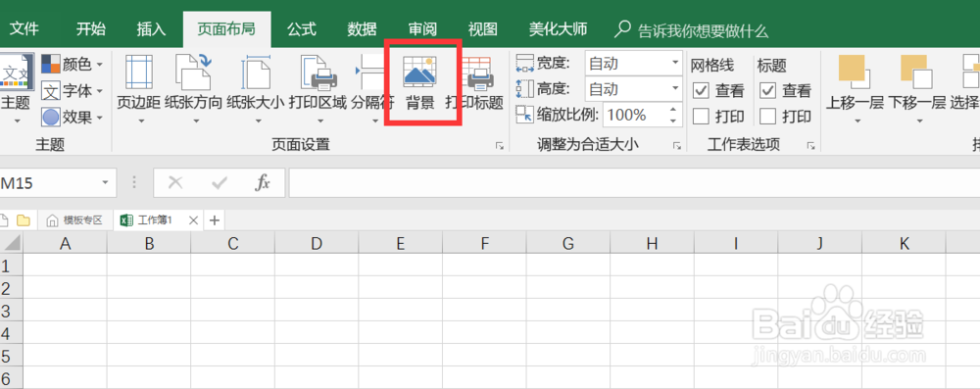Viewport: 980px width, 389px height.
Task: Open the 颜色 theme colors menu
Action: tap(73, 64)
